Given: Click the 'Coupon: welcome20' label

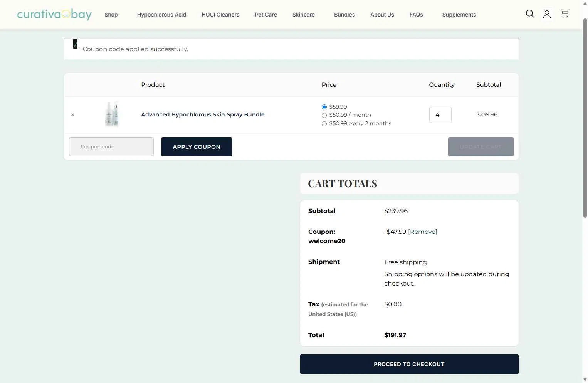Looking at the screenshot, I should point(327,236).
